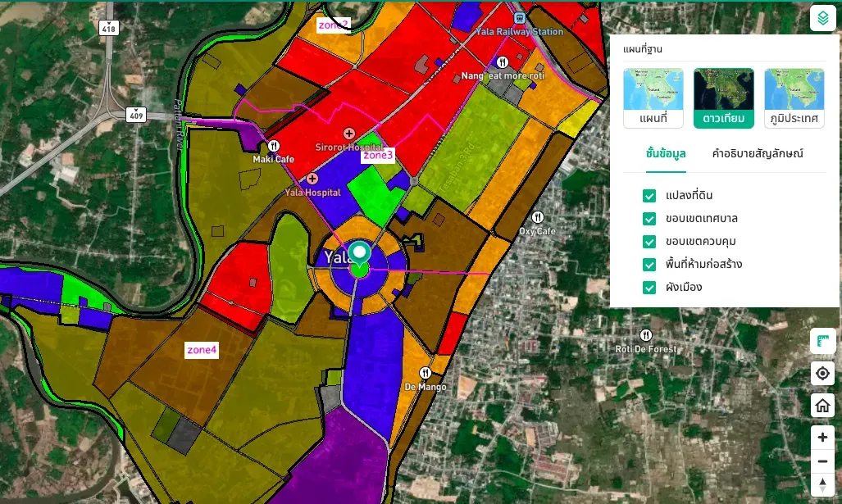
Task: Select Yala Hospital marker icon
Action: 312,179
